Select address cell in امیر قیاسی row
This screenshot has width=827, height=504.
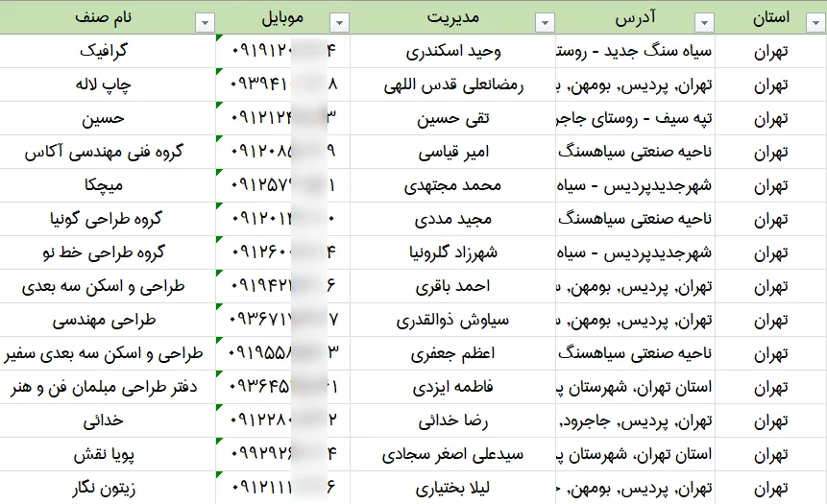pyautogui.click(x=636, y=152)
